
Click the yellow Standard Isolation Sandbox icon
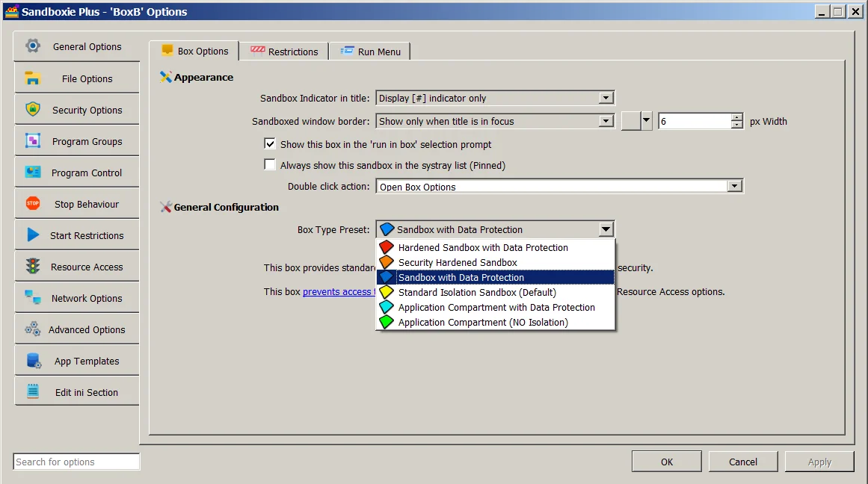pyautogui.click(x=387, y=291)
